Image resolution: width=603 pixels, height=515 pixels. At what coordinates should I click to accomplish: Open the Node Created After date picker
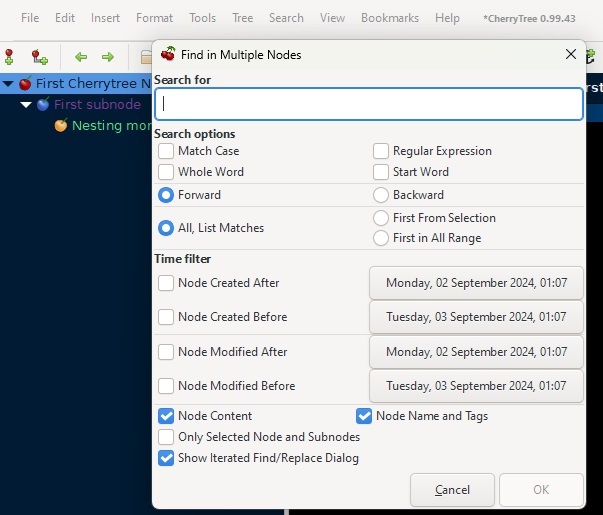(476, 283)
